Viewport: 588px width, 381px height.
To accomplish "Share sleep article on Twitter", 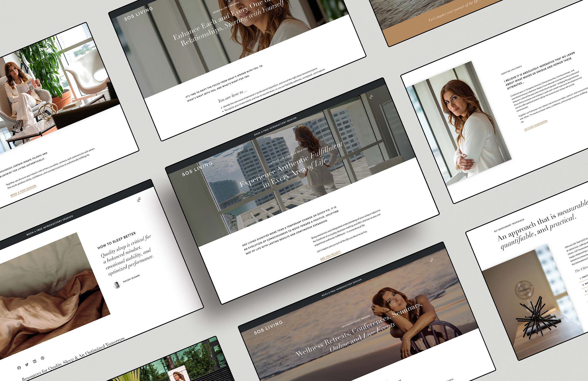I will pyautogui.click(x=27, y=364).
